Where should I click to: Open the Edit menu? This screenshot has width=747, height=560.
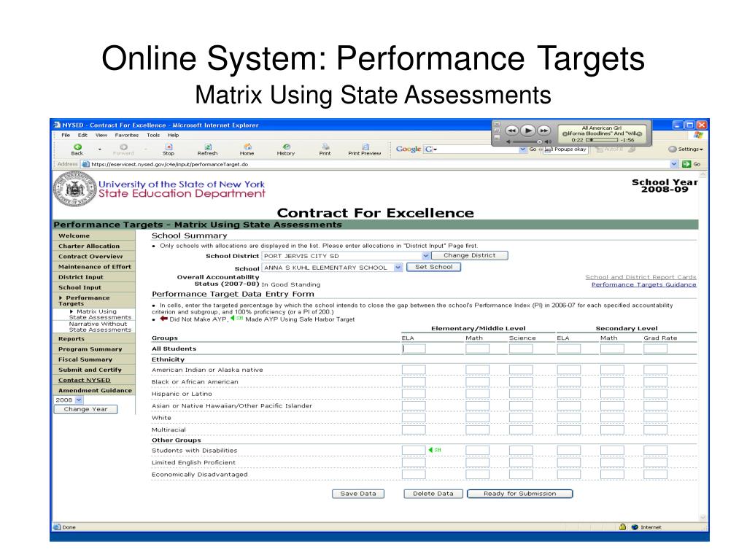click(x=83, y=135)
